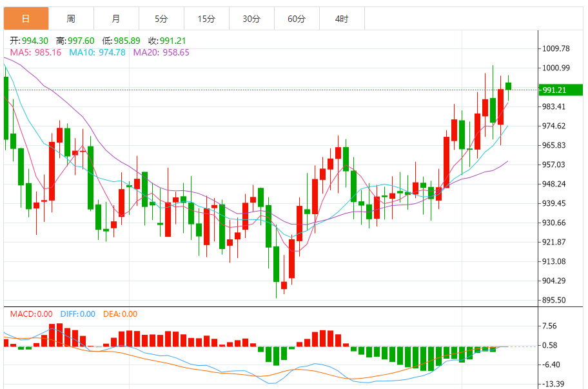Open the 5分 timeframe tab
This screenshot has height=389, width=588.
pos(161,18)
